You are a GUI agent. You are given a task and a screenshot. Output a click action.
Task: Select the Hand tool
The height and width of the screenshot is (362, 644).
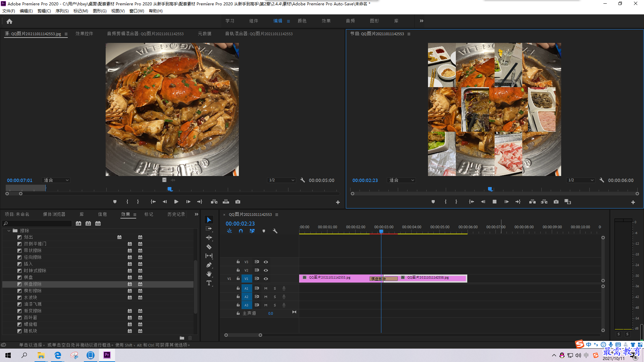tap(209, 274)
